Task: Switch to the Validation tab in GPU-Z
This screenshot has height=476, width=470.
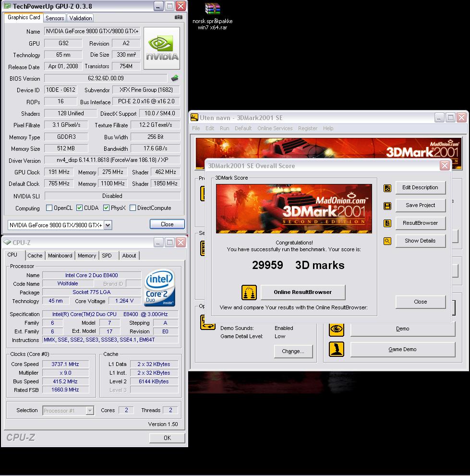Action: pos(80,18)
